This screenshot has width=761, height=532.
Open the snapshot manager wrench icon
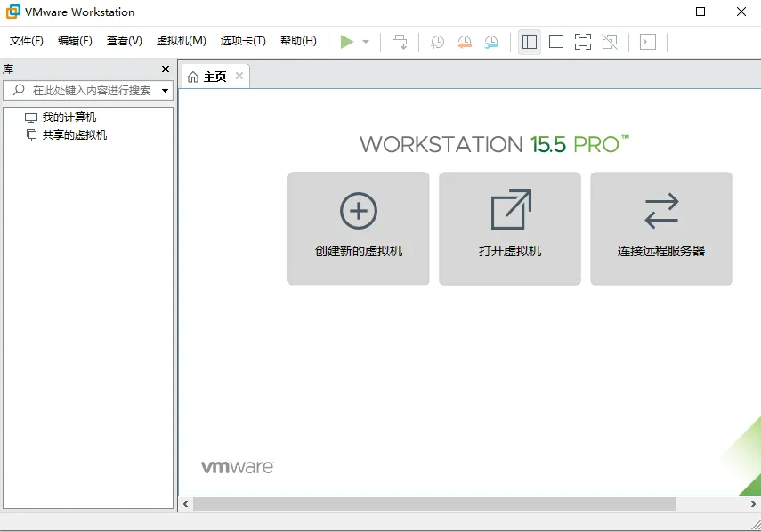coord(491,42)
